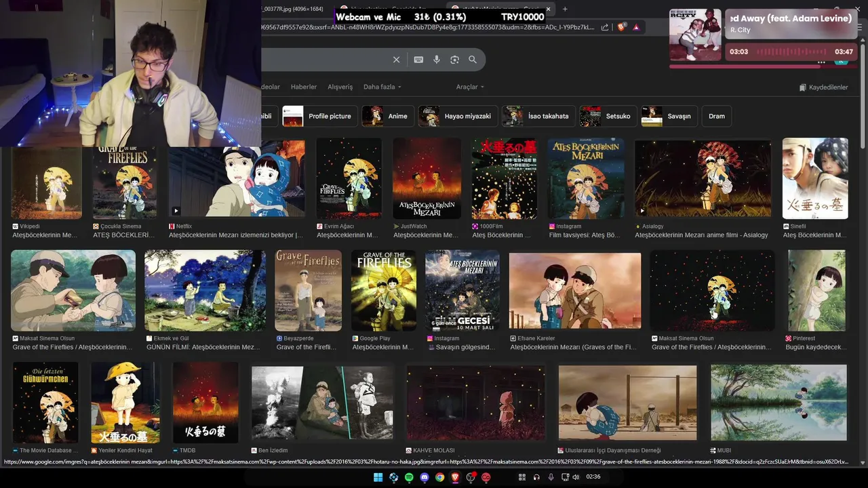Open the second taskbar app icon

pyautogui.click(x=393, y=477)
